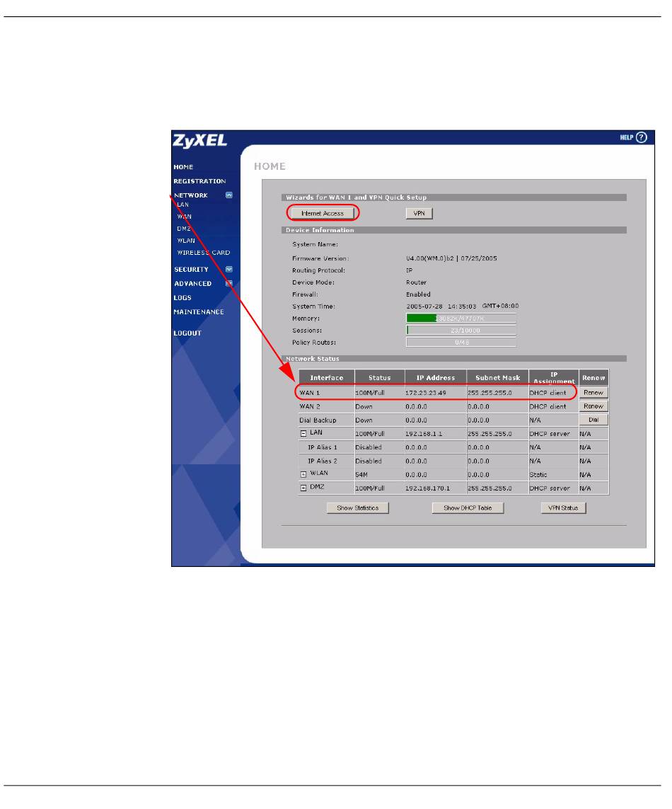Open the Help question mark icon
Image resolution: width=672 pixels, height=809 pixels.
(x=641, y=137)
